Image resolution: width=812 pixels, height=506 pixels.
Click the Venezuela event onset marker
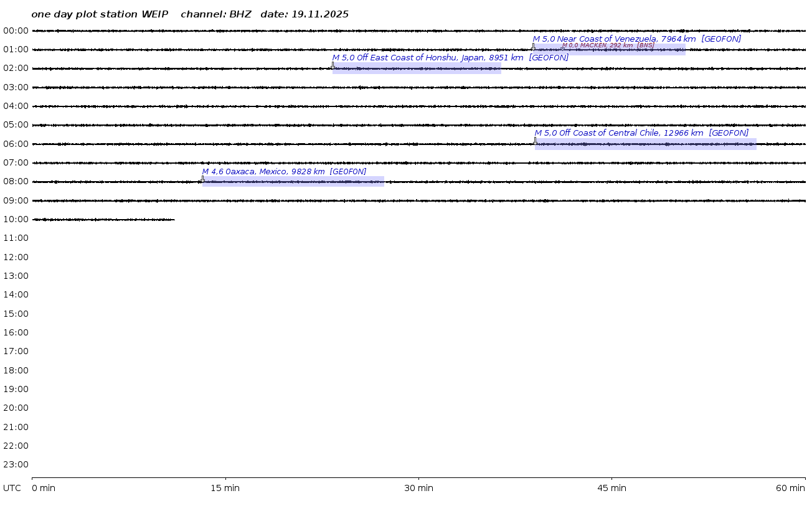coord(533,47)
